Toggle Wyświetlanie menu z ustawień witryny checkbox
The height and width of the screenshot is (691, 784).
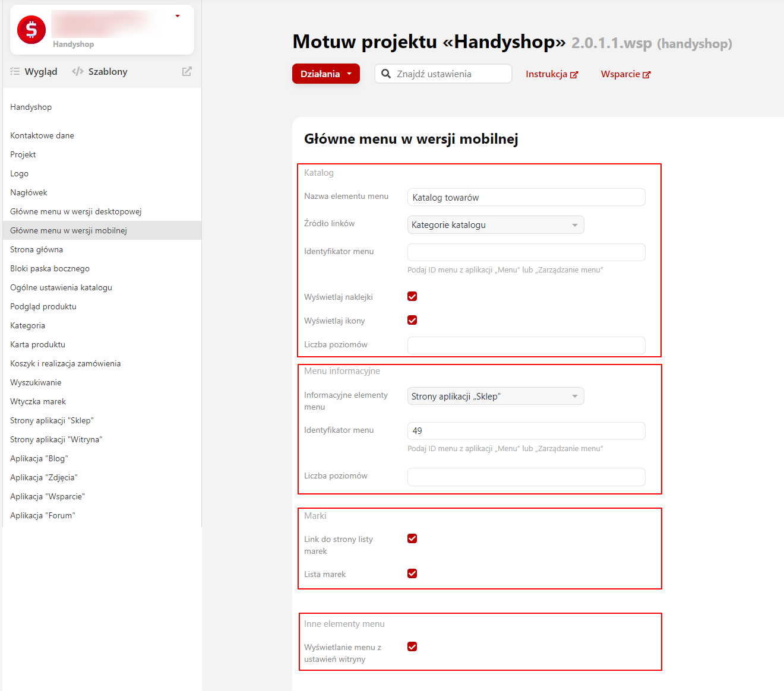point(412,646)
